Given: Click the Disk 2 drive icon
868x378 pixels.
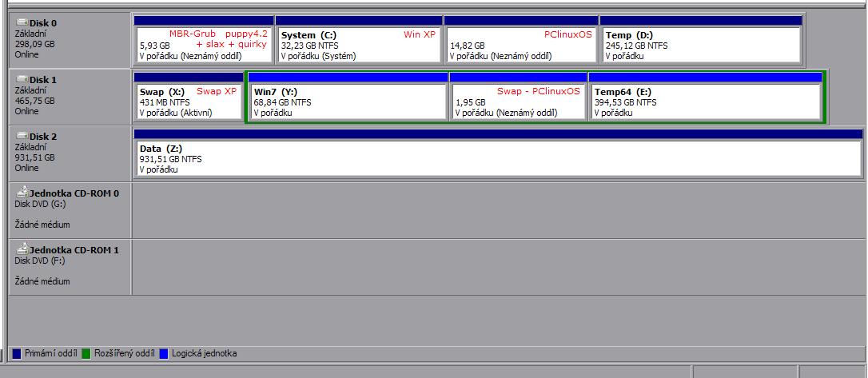Looking at the screenshot, I should pos(22,135).
